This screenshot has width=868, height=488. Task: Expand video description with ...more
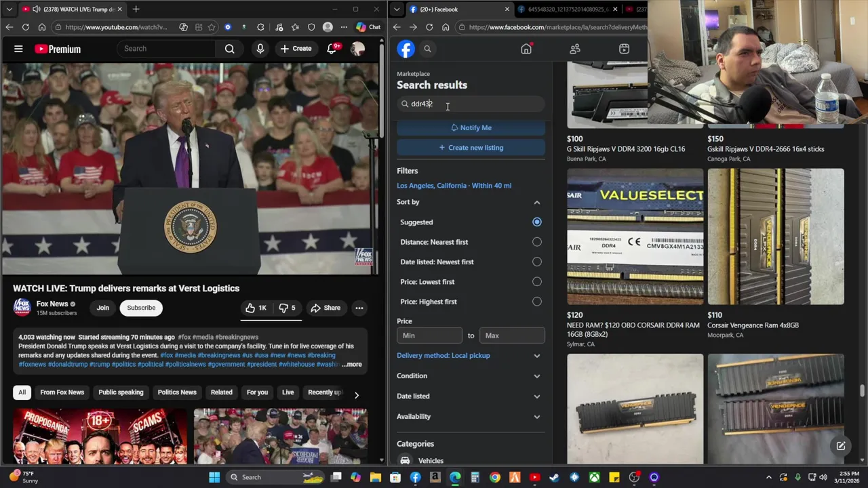pyautogui.click(x=353, y=365)
